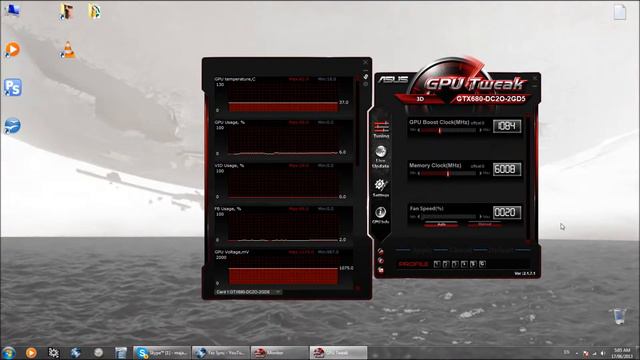Click the Monitor window vertical scrollbar

pos(358,122)
